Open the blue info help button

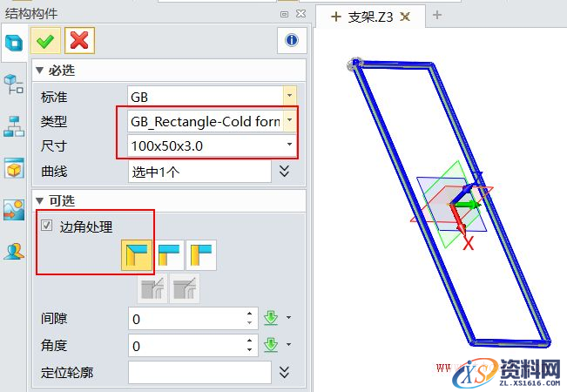pyautogui.click(x=292, y=40)
